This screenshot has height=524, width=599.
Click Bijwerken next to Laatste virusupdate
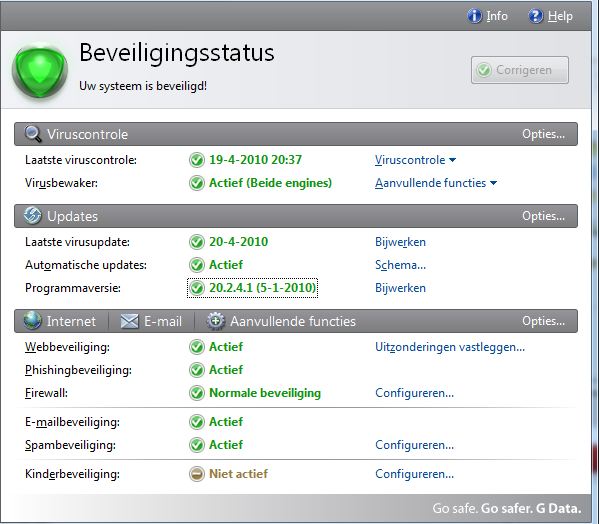click(400, 242)
